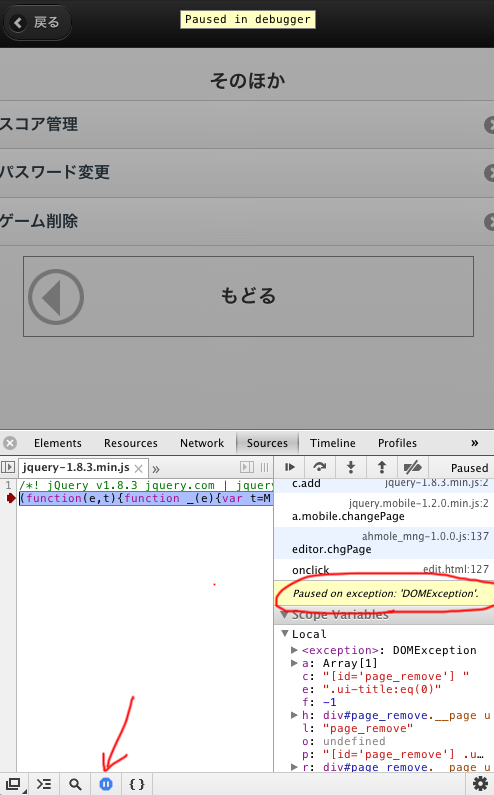Toggle deactivate all breakpoints
The image size is (494, 795).
click(x=412, y=467)
